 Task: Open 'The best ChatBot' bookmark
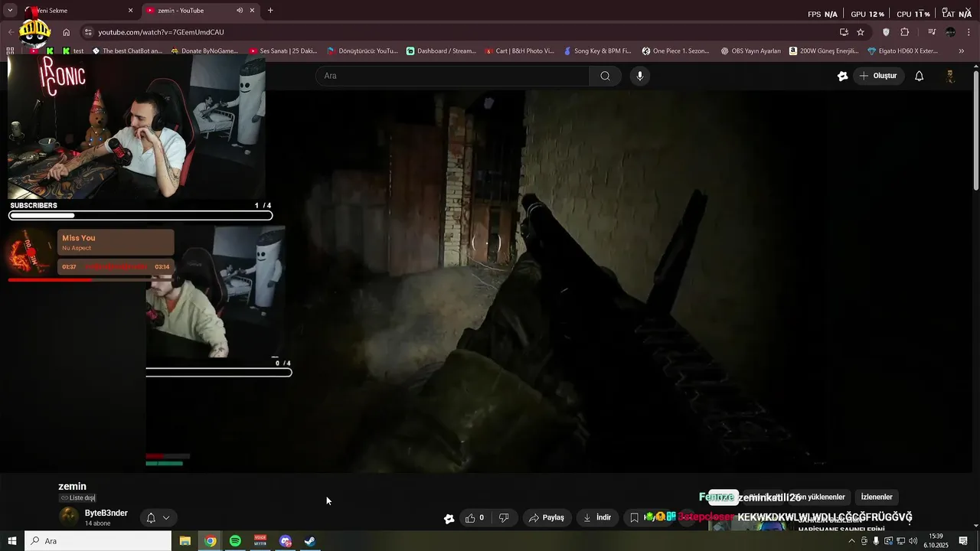[127, 51]
